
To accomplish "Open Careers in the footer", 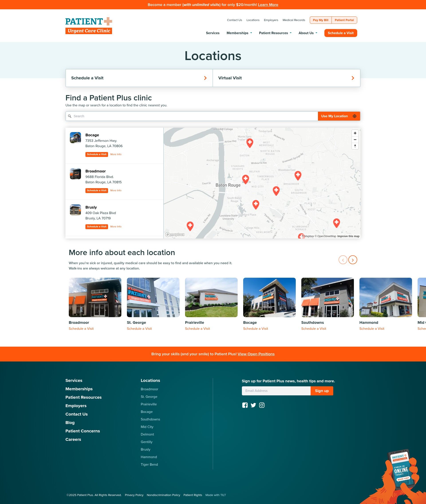I will [73, 439].
